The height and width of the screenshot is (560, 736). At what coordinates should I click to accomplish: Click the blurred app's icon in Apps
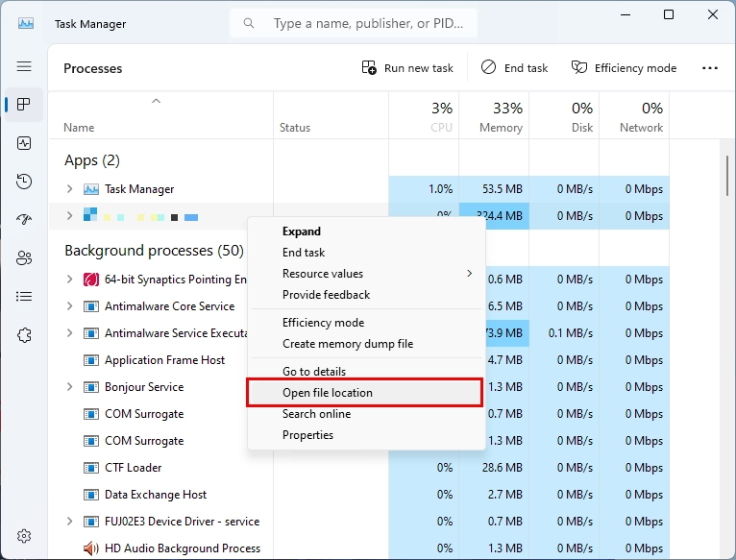coord(90,214)
